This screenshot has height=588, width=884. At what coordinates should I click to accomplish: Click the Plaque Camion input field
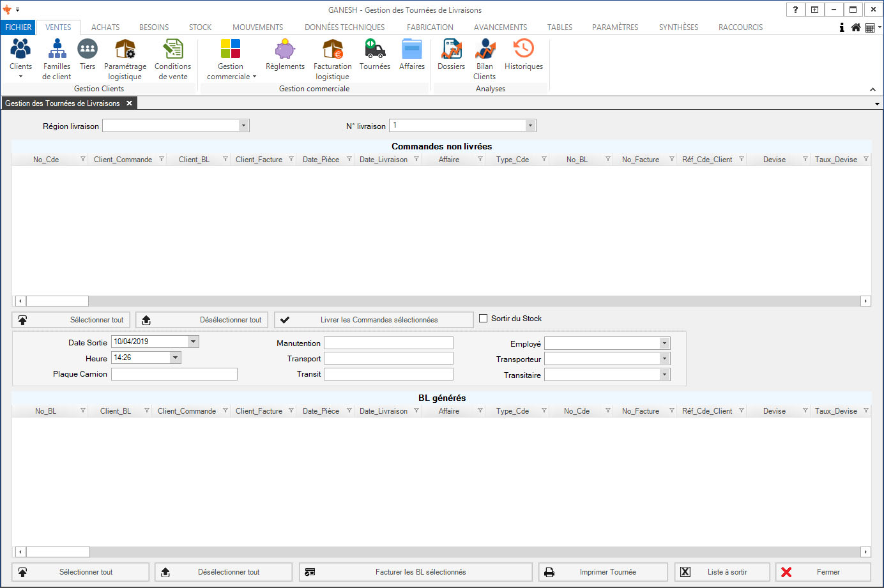174,374
